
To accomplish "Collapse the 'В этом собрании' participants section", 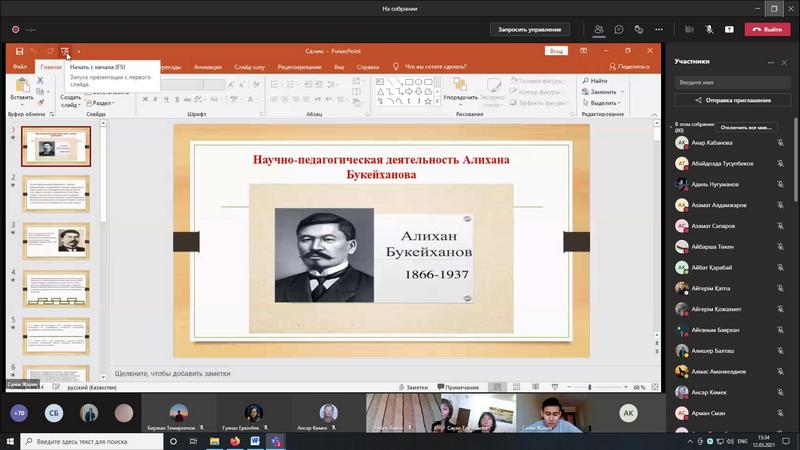I will [x=671, y=127].
